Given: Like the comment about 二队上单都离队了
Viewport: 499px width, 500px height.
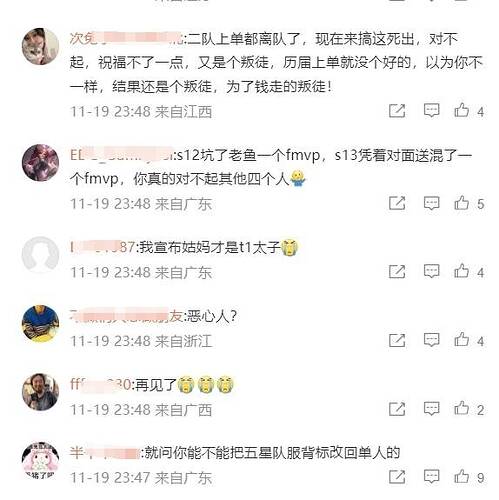Looking at the screenshot, I should point(461,110).
